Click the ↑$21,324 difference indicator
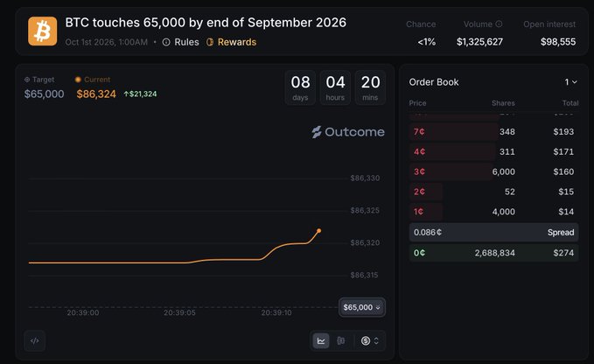The width and height of the screenshot is (594, 364). coord(140,94)
